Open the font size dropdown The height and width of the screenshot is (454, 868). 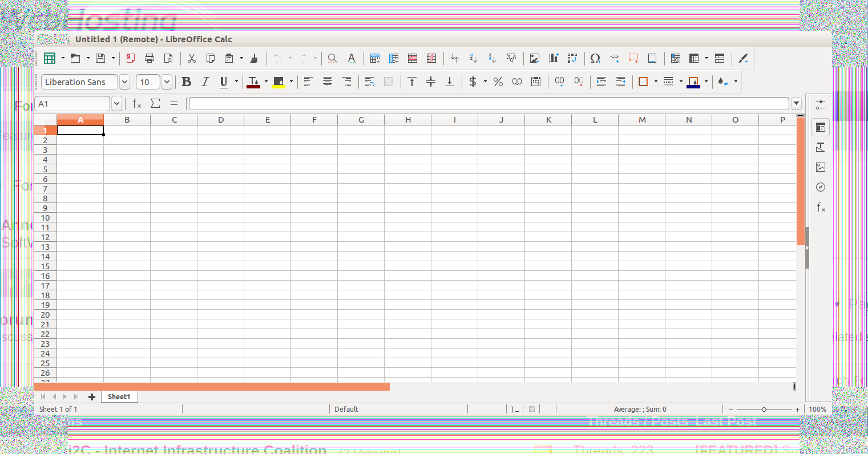tap(167, 82)
